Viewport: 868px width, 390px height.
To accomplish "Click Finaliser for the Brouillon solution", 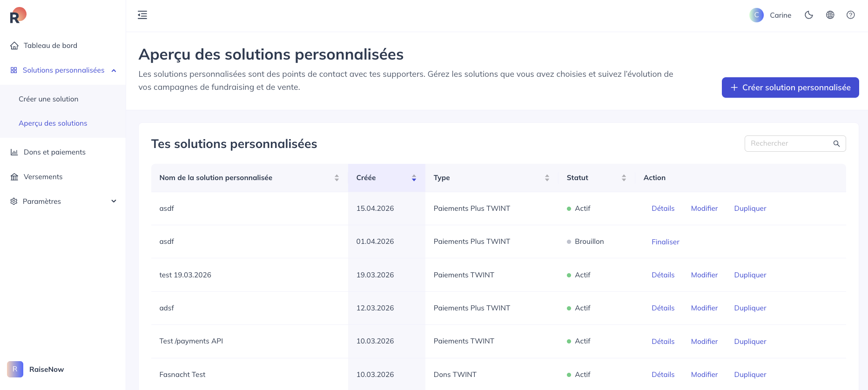I will [666, 242].
